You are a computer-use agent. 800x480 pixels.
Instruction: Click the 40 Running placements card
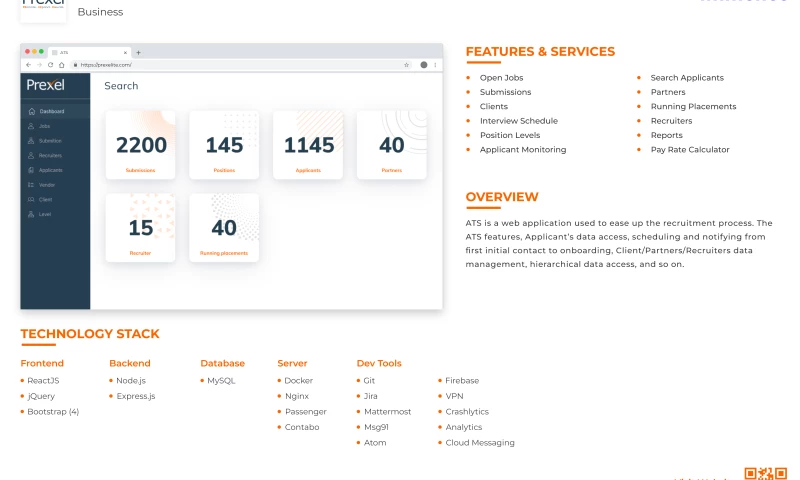[224, 228]
